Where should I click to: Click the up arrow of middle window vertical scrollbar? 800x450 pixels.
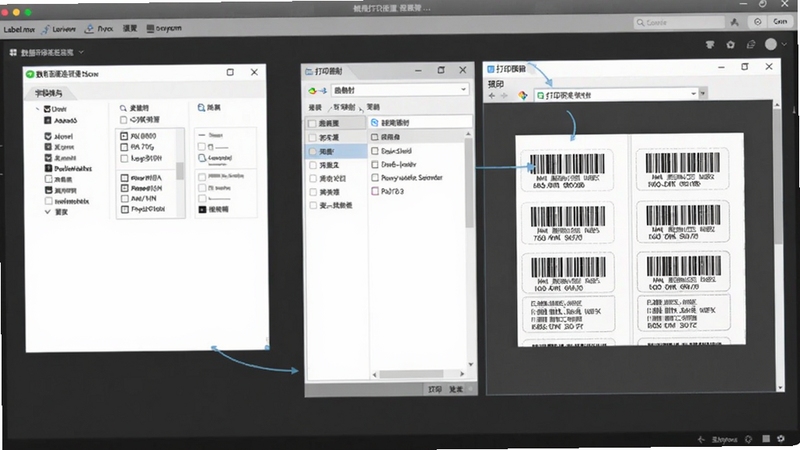[x=468, y=134]
